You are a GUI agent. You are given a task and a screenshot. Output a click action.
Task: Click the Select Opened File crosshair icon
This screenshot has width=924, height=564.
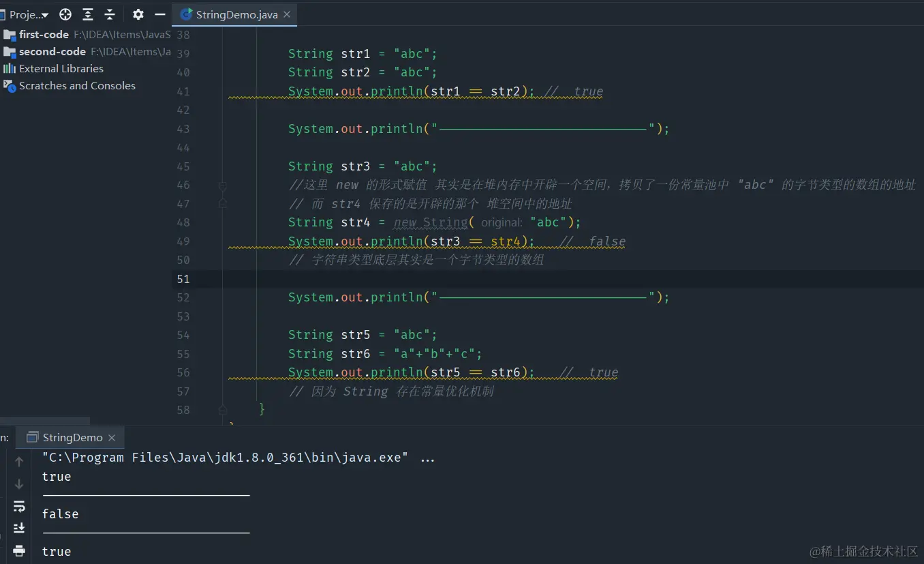tap(65, 14)
